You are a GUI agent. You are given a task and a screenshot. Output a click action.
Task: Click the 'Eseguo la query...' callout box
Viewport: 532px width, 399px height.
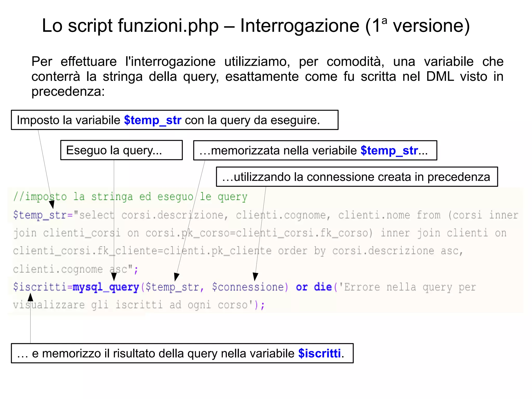point(121,150)
